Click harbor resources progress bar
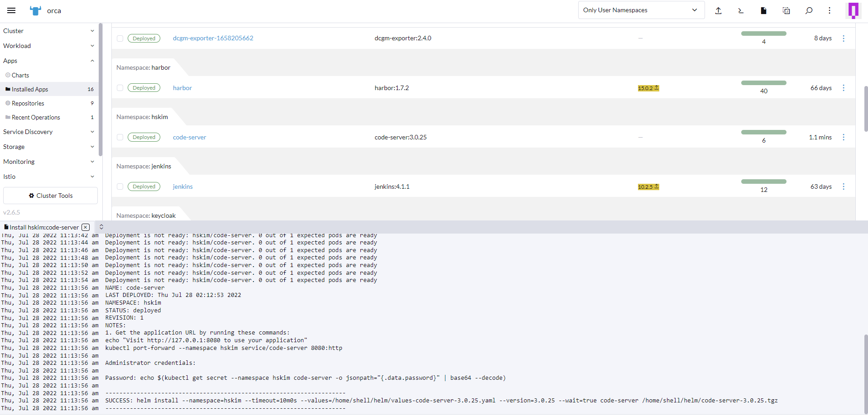The width and height of the screenshot is (868, 416). tap(763, 83)
